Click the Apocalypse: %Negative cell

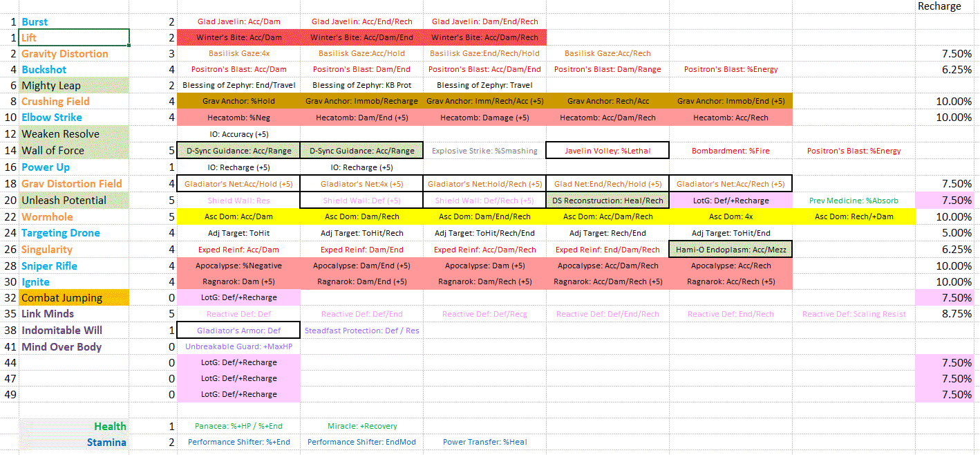(x=238, y=266)
